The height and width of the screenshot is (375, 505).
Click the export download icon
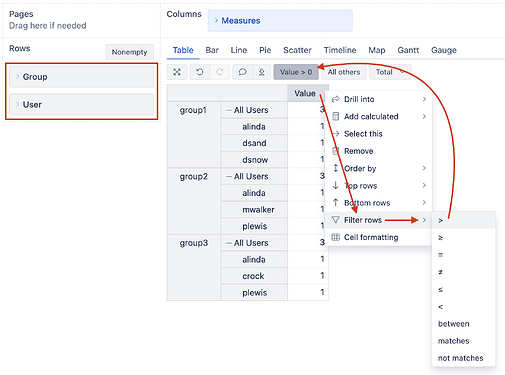tap(262, 72)
